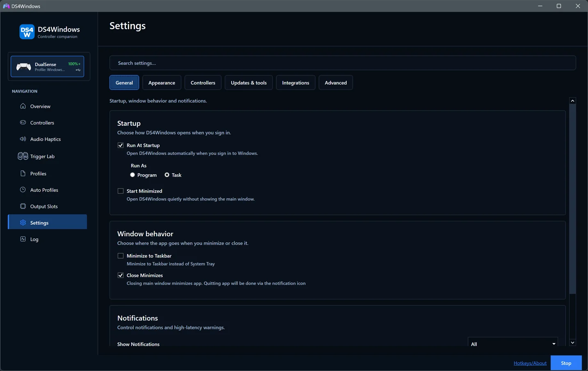Go to the Audio Haptics page
This screenshot has height=371, width=588.
tap(47, 139)
